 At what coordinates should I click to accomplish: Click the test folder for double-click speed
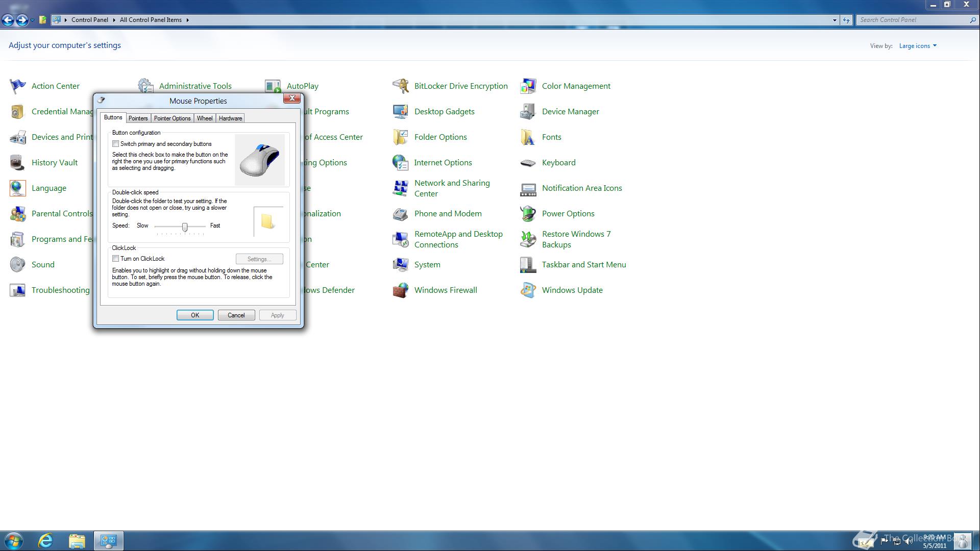[x=268, y=221]
